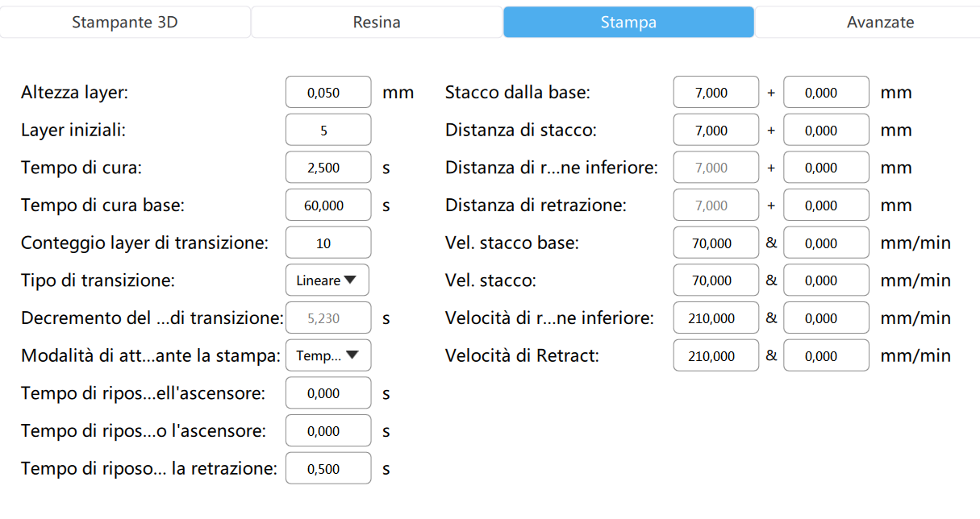Expand the Modalità di att...ante la stampa dropdown

tap(327, 355)
